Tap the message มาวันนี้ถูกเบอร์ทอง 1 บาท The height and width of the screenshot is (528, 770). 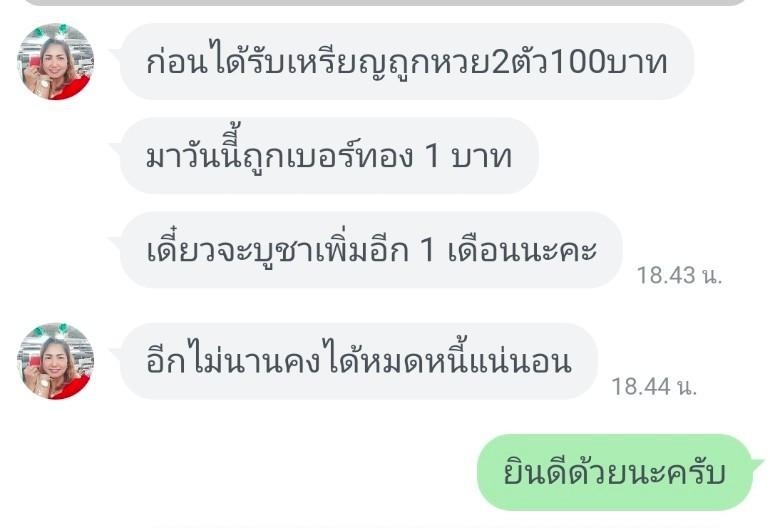click(x=329, y=156)
